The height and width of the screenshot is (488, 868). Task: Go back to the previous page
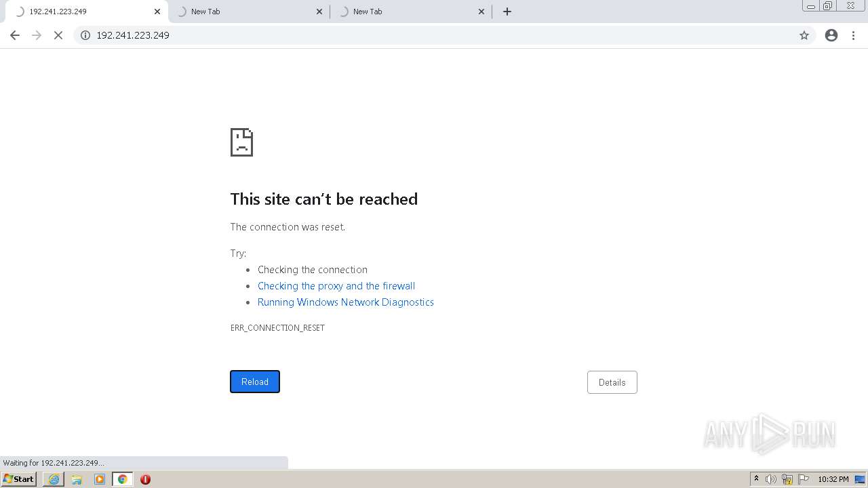[15, 35]
